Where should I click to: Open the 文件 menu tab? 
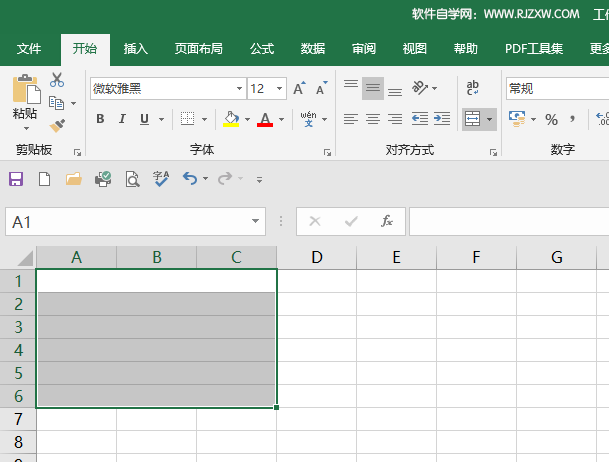point(29,49)
